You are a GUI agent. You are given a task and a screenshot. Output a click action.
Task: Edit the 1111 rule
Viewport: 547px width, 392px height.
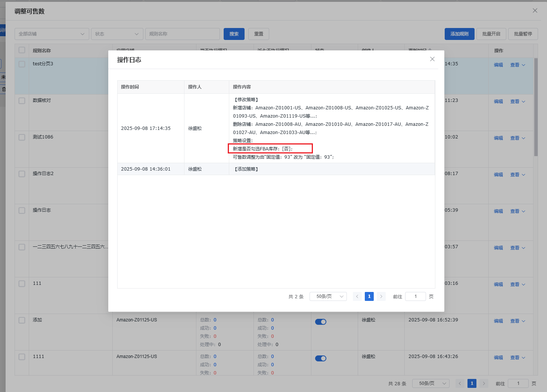(x=498, y=358)
